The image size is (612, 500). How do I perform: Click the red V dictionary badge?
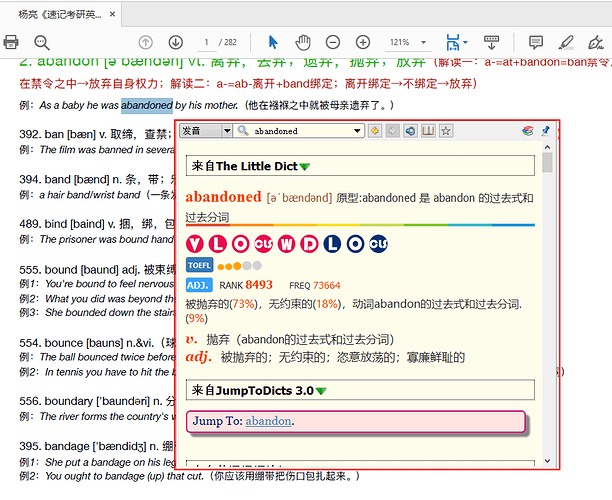195,244
